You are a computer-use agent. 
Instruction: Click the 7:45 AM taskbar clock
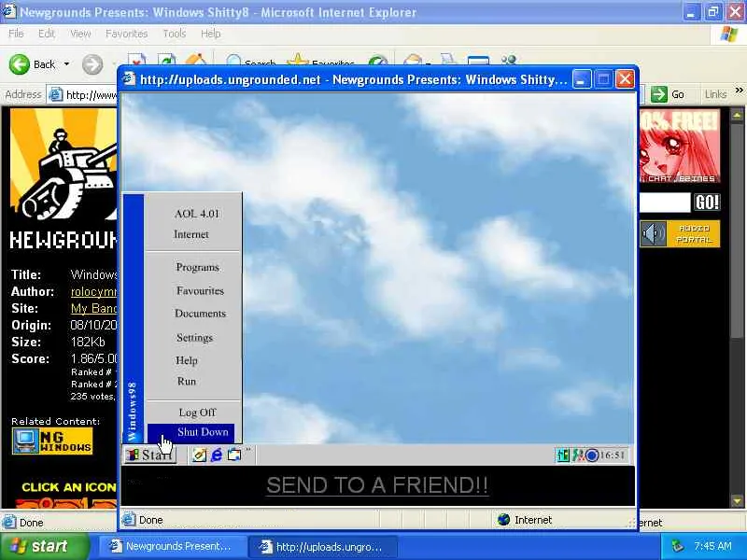pyautogui.click(x=712, y=546)
